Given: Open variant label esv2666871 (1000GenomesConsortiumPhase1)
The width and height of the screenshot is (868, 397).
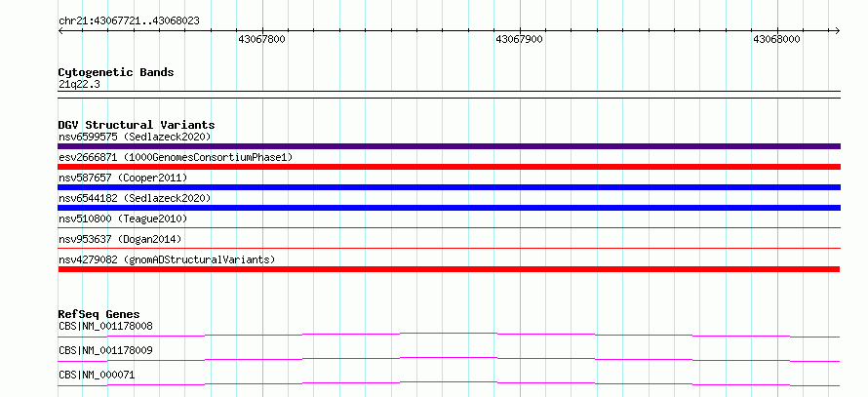Looking at the screenshot, I should point(176,157).
